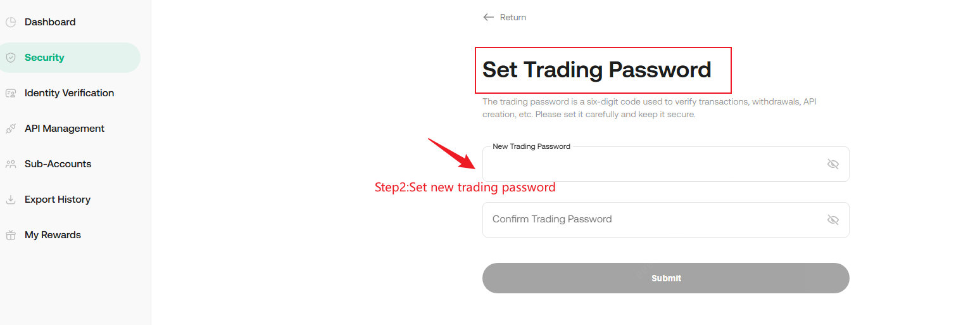Go to Identity Verification text label
Image resolution: width=980 pixels, height=325 pixels.
tap(69, 93)
